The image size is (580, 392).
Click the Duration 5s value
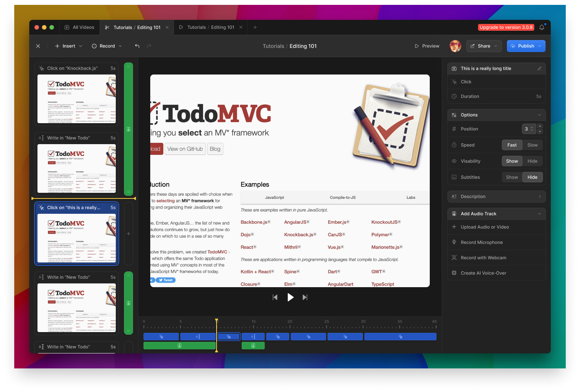pyautogui.click(x=538, y=96)
